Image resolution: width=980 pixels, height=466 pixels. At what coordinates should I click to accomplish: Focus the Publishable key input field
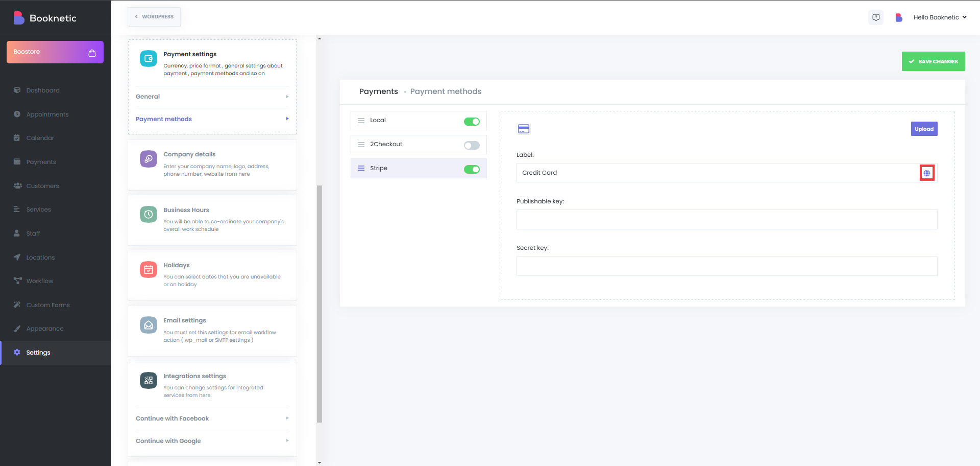pos(727,220)
